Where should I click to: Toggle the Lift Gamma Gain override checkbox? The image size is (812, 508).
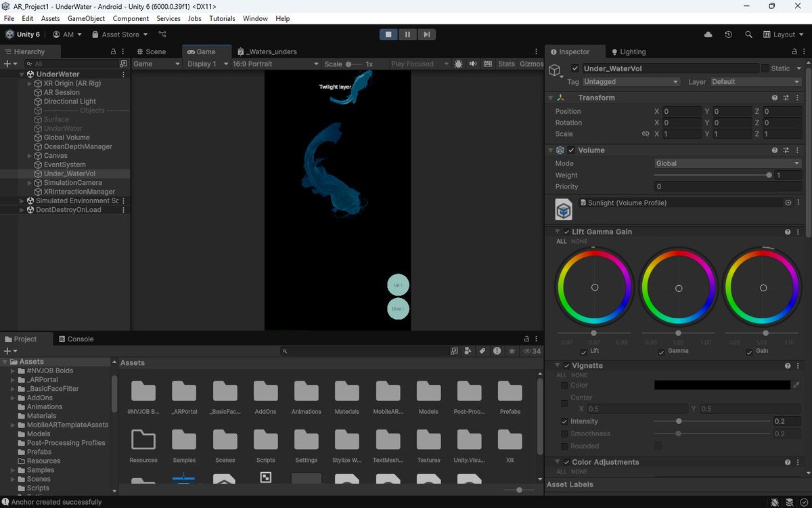[566, 232]
